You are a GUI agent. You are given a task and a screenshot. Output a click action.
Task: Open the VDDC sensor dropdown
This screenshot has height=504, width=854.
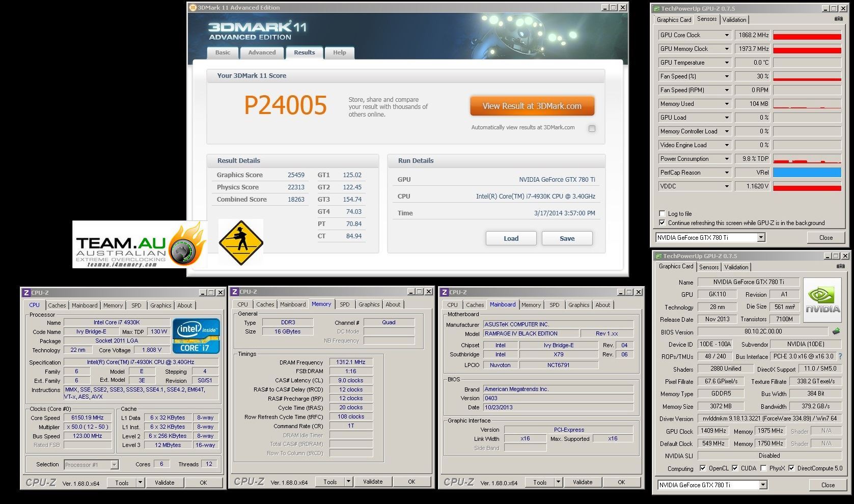(727, 186)
